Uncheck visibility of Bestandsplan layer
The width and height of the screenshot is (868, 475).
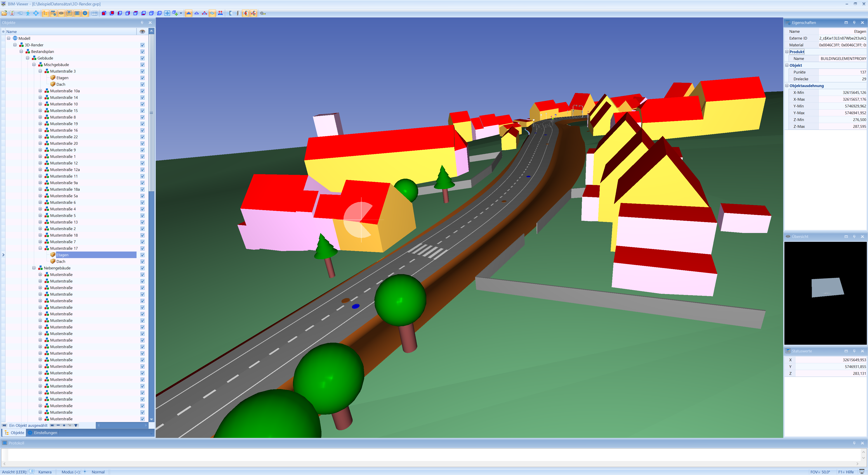pyautogui.click(x=143, y=52)
